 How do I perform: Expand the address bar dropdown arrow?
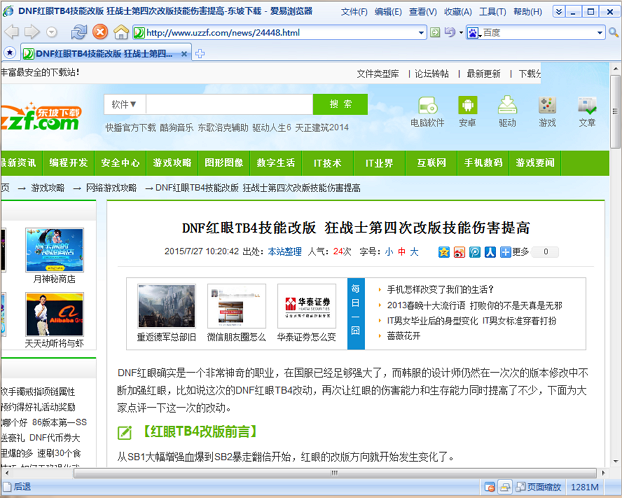pos(421,33)
